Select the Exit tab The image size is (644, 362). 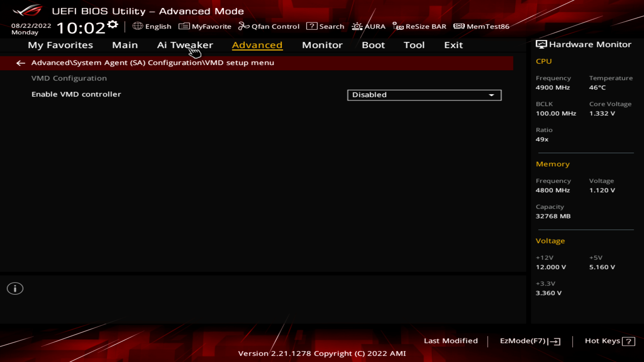point(453,45)
